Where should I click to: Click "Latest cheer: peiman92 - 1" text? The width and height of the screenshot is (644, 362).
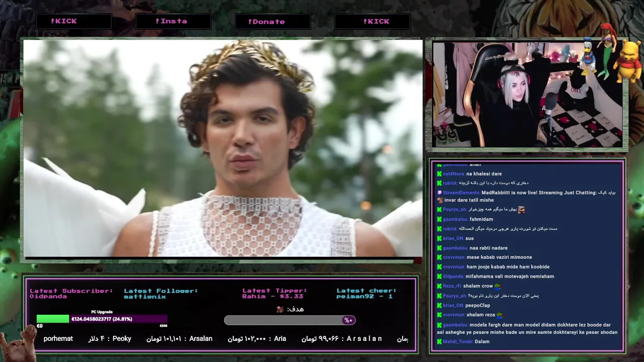coord(366,294)
